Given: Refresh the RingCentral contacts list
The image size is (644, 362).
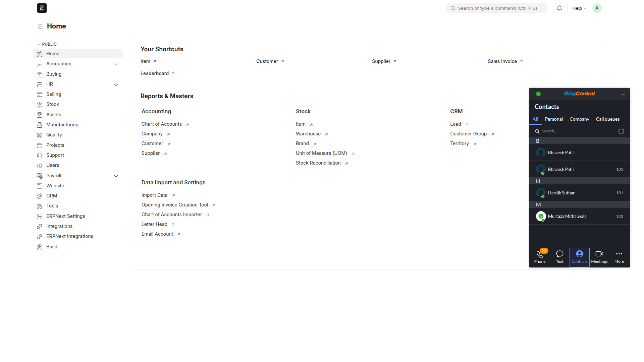Looking at the screenshot, I should [621, 131].
